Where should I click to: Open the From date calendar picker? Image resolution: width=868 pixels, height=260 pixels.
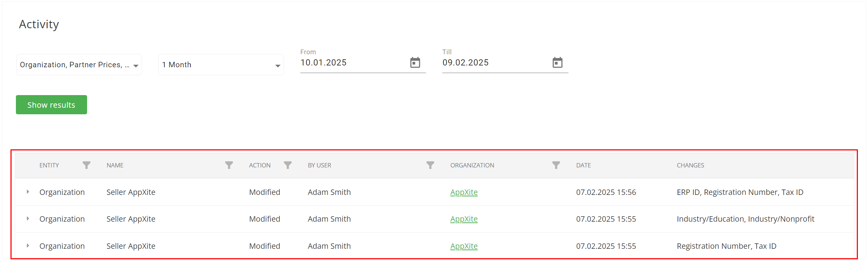[x=415, y=63]
